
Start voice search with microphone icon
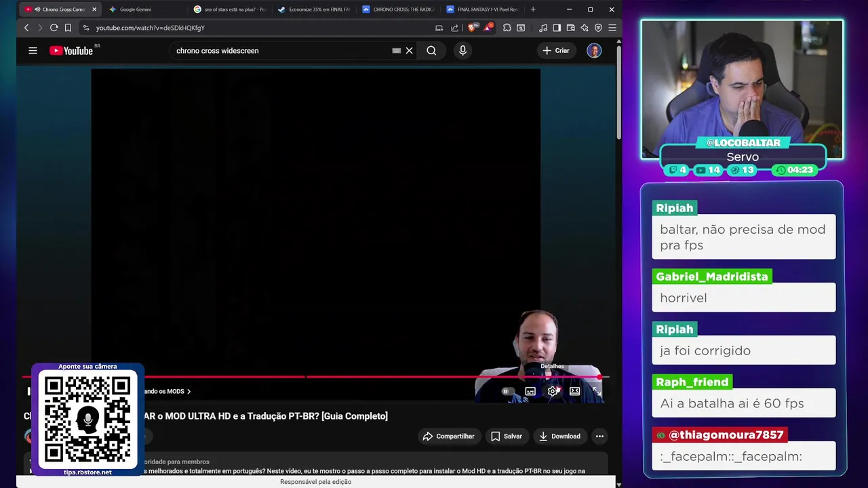click(x=462, y=50)
